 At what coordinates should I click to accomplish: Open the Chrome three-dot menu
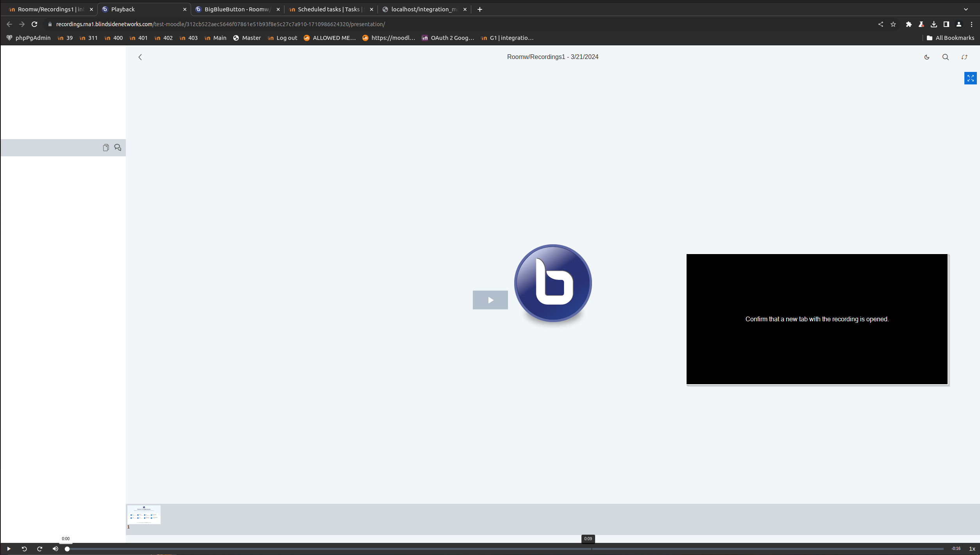[971, 24]
